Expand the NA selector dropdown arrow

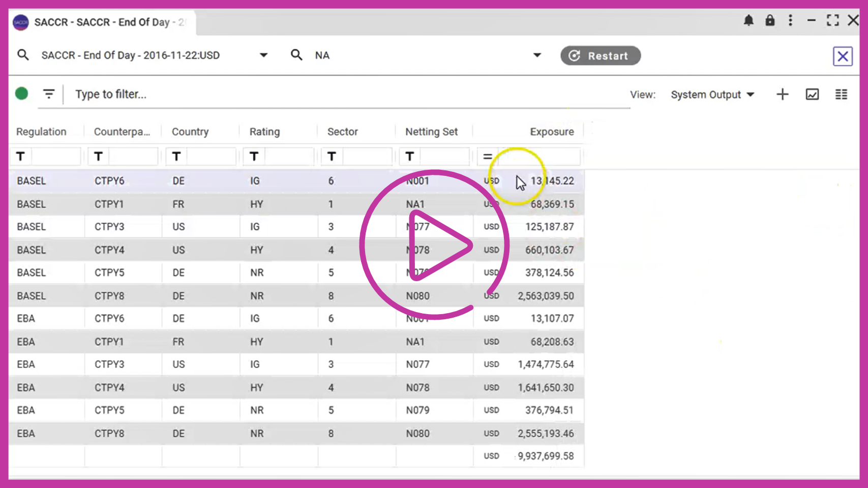tap(537, 55)
